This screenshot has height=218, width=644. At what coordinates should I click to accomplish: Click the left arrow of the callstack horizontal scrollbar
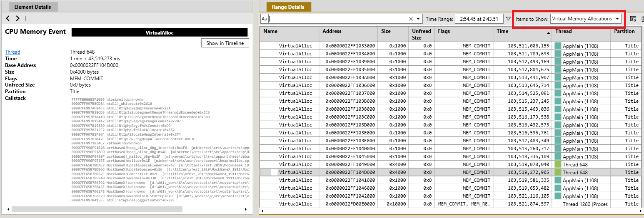[x=8, y=209]
